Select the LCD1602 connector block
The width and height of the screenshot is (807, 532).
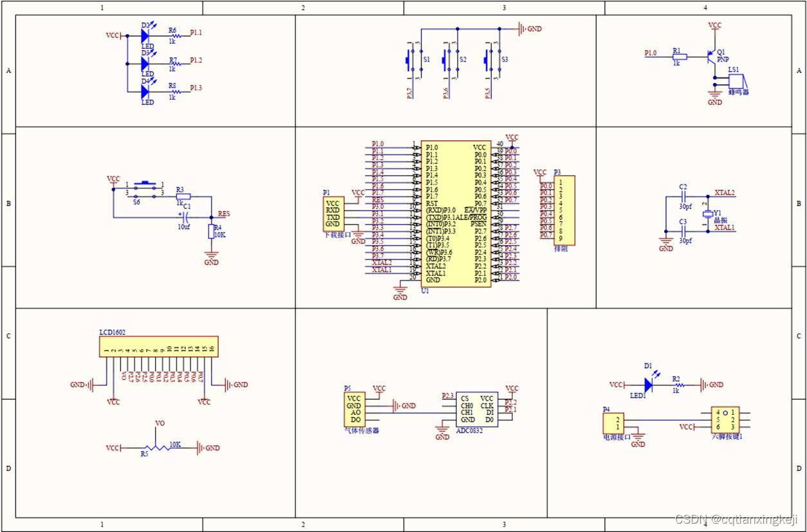pyautogui.click(x=158, y=346)
